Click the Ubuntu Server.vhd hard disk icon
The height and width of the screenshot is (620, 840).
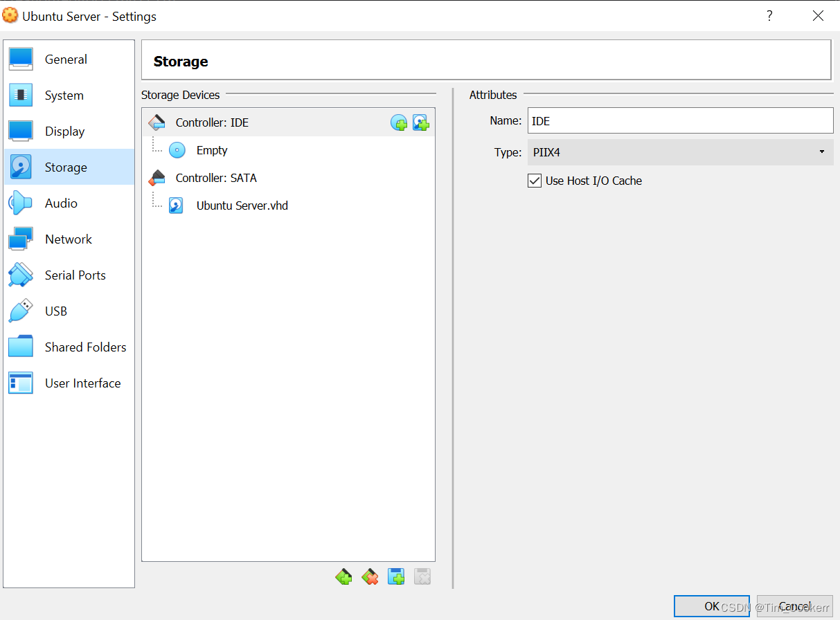point(177,206)
